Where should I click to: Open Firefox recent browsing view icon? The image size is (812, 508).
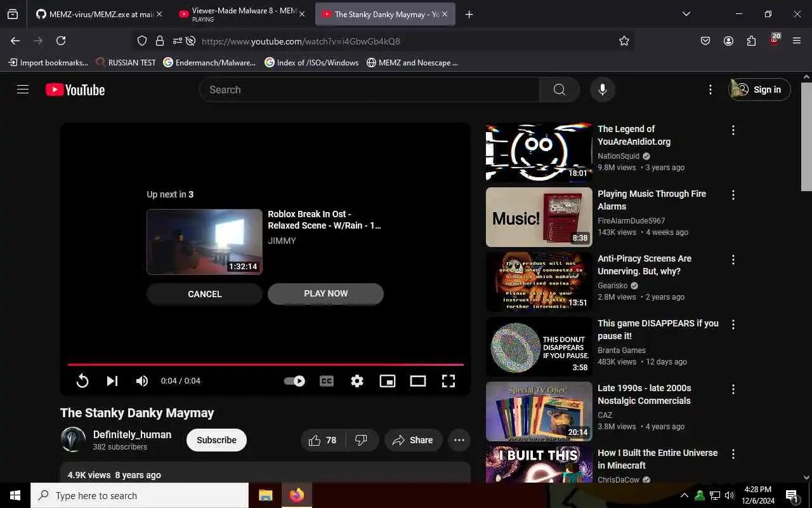(x=13, y=14)
